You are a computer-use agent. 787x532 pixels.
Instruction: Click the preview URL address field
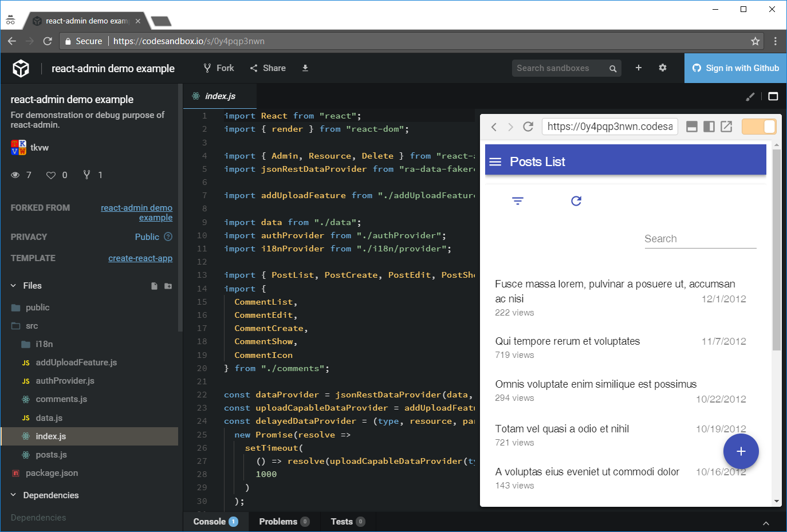tap(610, 127)
